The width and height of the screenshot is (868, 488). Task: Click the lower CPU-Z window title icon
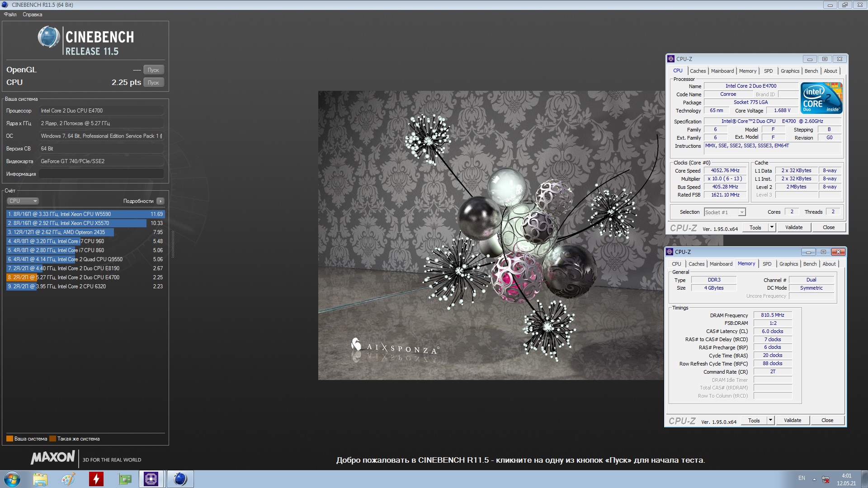(x=670, y=252)
